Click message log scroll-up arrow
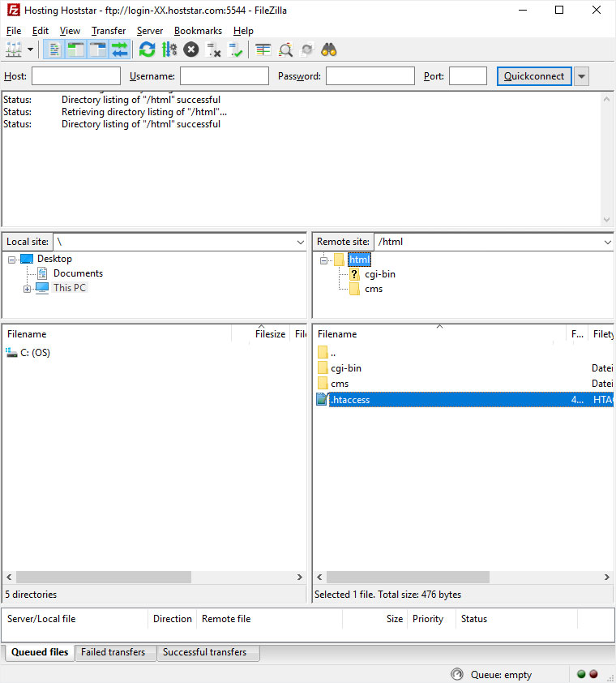 (x=606, y=99)
